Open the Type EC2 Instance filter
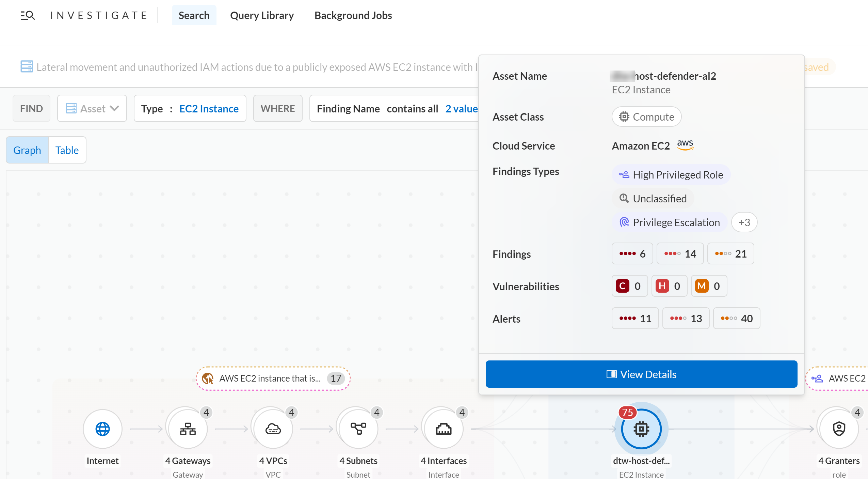The width and height of the screenshot is (868, 479). point(190,108)
